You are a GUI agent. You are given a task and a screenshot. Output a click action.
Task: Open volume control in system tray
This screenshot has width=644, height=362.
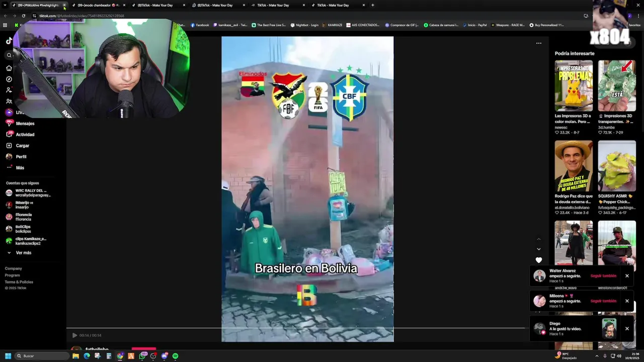coord(619,356)
